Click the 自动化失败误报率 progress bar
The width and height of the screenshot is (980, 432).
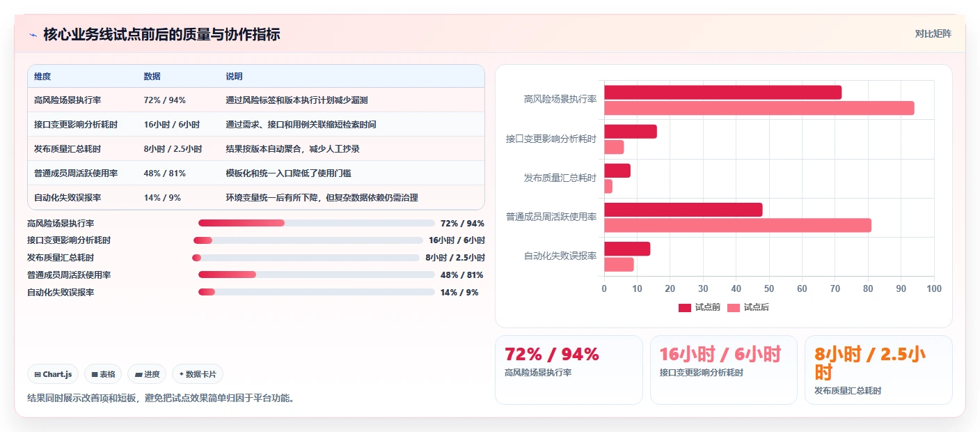317,292
